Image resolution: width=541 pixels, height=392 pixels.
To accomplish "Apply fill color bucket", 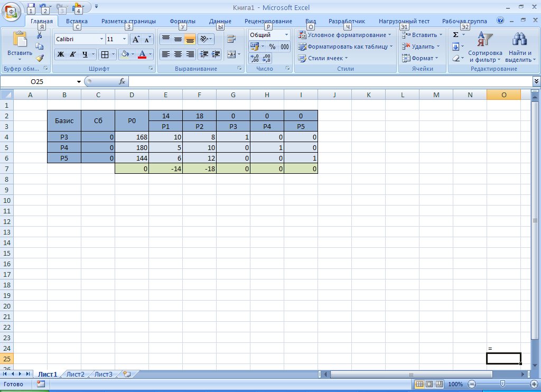I will pyautogui.click(x=125, y=54).
